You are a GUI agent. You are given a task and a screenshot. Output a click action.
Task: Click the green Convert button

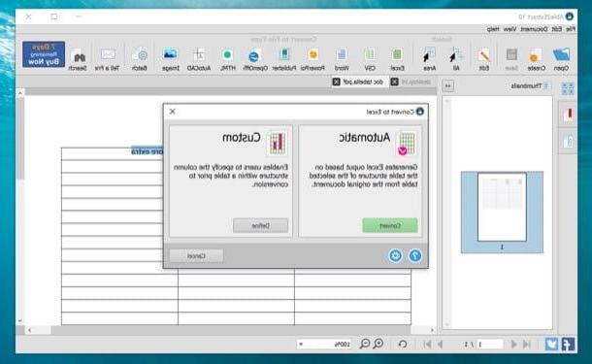pyautogui.click(x=390, y=226)
